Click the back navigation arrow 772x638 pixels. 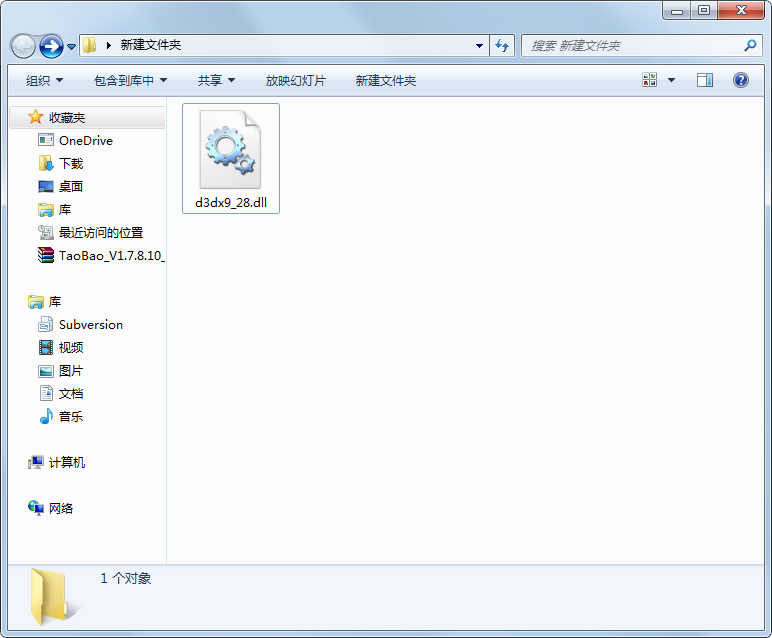pos(23,46)
